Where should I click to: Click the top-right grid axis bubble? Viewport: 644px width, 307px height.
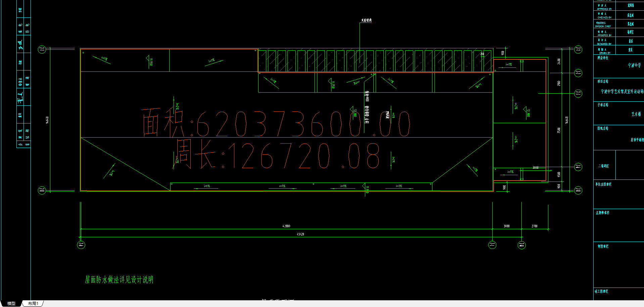578,50
